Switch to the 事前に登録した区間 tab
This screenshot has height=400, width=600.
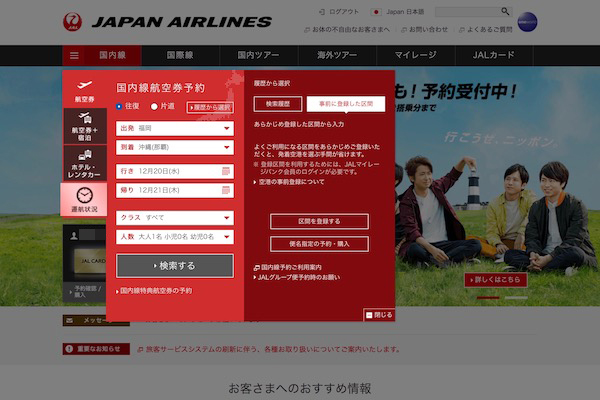click(x=346, y=104)
